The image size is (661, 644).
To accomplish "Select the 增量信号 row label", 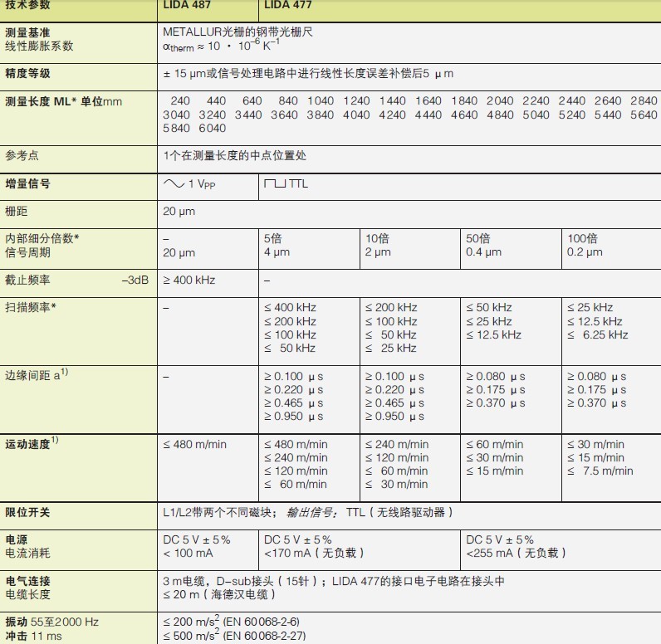I will click(x=27, y=183).
